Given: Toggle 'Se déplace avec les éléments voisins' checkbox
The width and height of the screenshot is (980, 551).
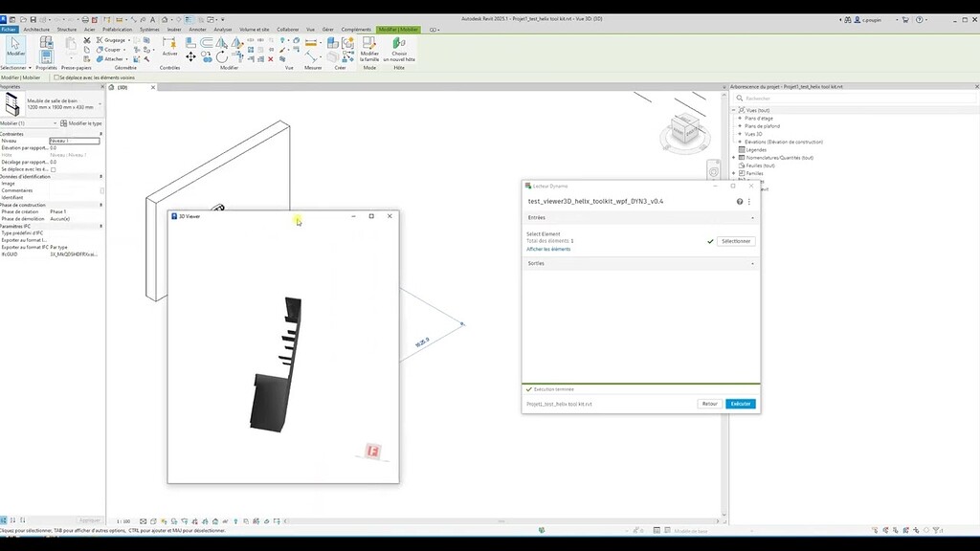Looking at the screenshot, I should pyautogui.click(x=56, y=77).
